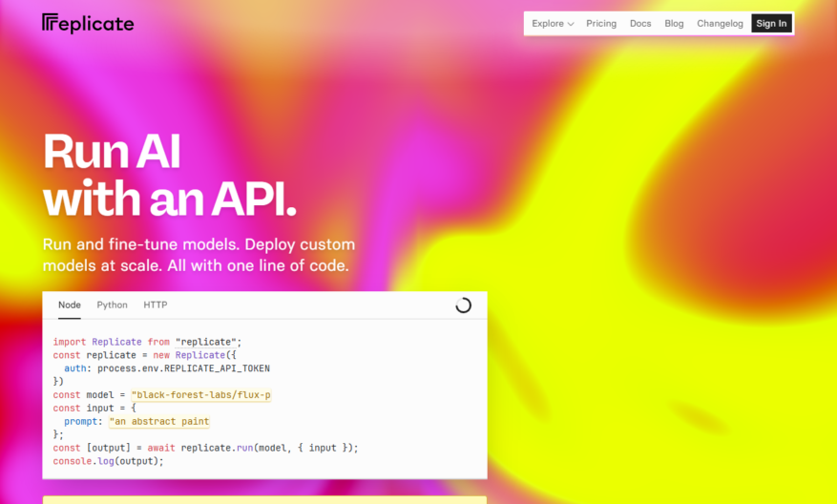Click the loading spinner icon in code panel
The height and width of the screenshot is (504, 837).
coord(463,305)
